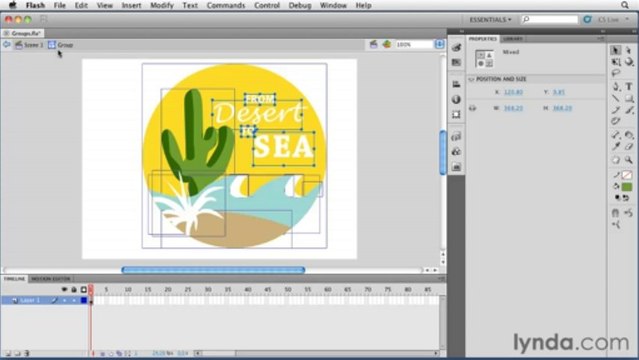Click the Smooth option icon

coord(629,212)
